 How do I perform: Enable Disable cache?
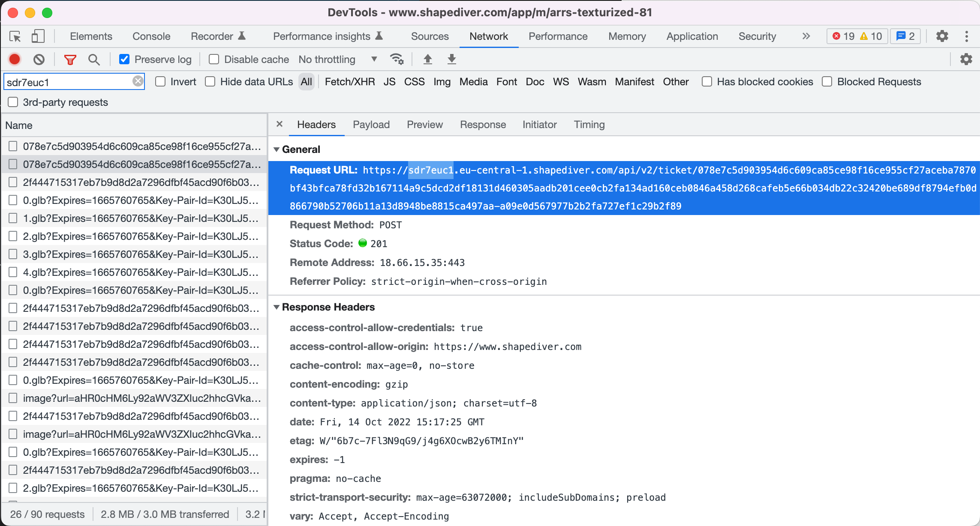coord(213,59)
